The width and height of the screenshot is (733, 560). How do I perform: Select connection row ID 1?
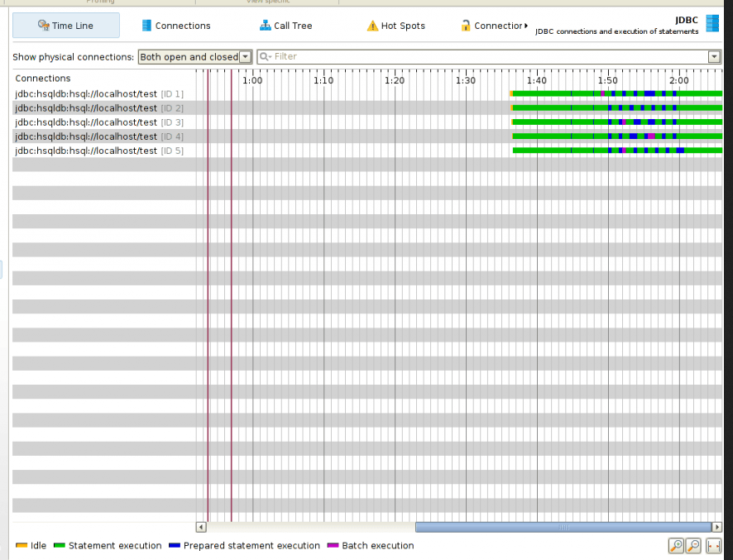click(99, 94)
